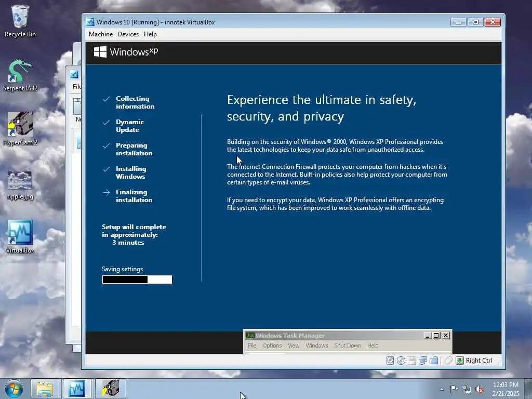Screen dimensions: 532x399
Task: Click the VirtualBox taskbar button
Action: (x=77, y=389)
